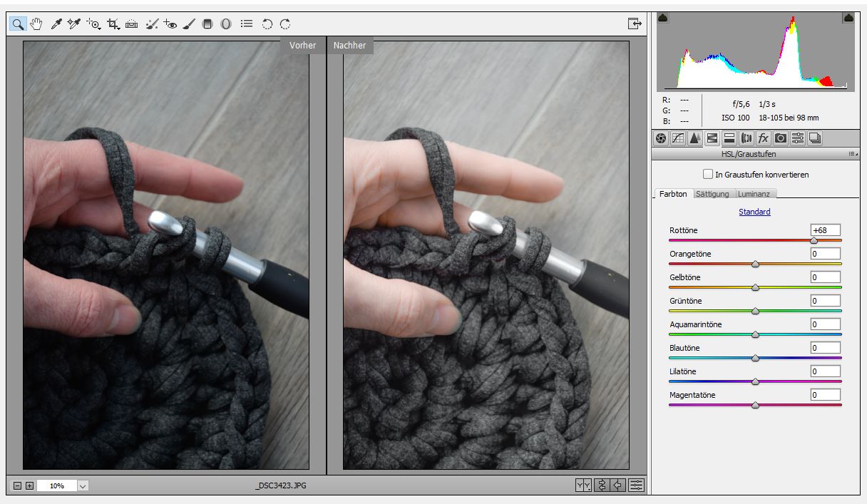
Task: Open the Snapshots panel
Action: coord(815,138)
